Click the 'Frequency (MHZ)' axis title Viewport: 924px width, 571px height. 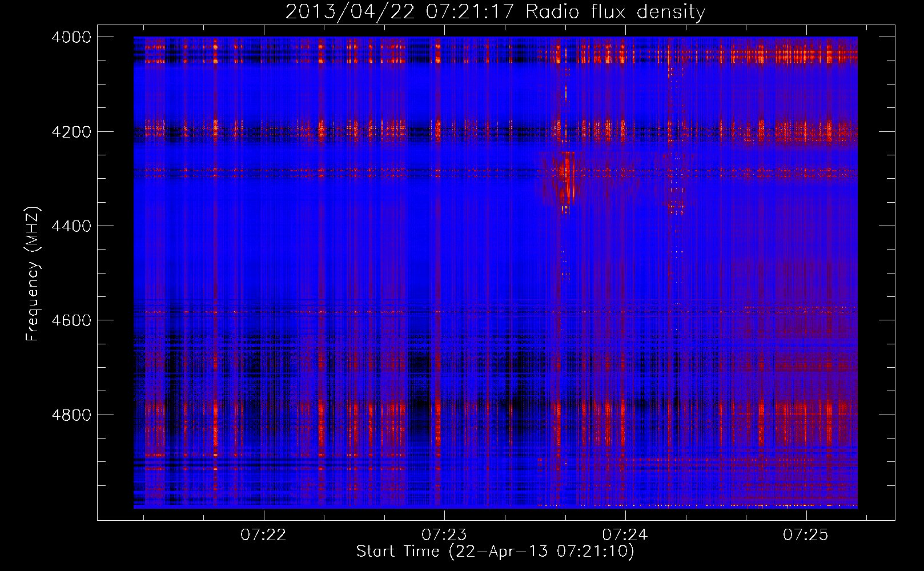pos(33,274)
